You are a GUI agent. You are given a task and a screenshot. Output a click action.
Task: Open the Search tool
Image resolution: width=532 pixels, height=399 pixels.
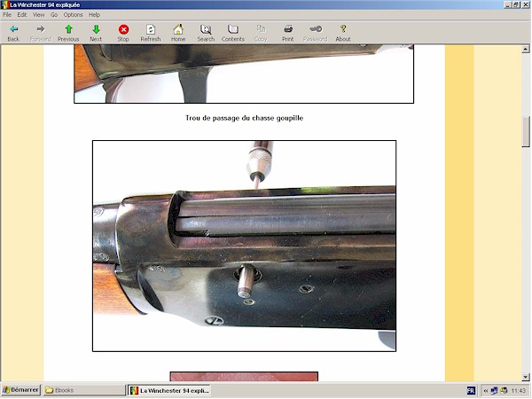point(206,33)
